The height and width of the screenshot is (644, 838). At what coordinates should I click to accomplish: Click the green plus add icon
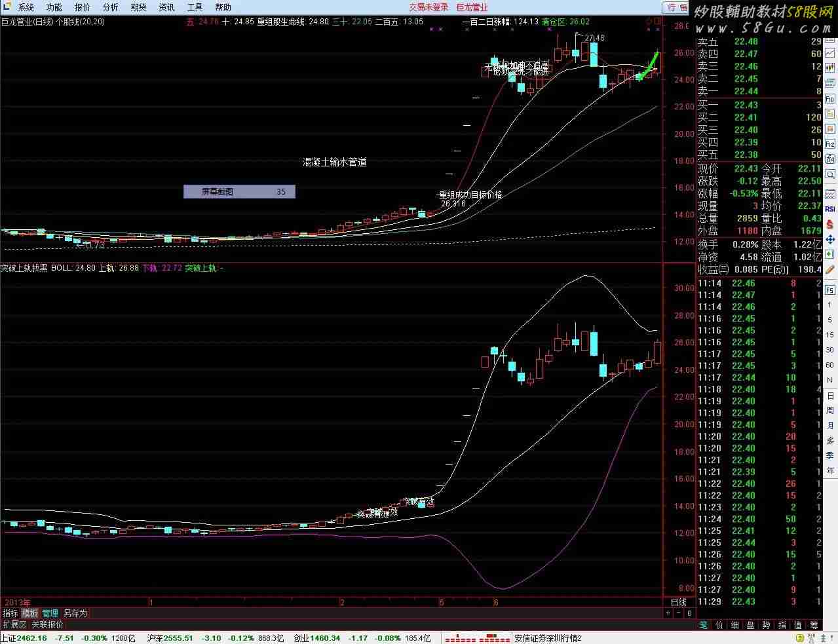[x=830, y=254]
